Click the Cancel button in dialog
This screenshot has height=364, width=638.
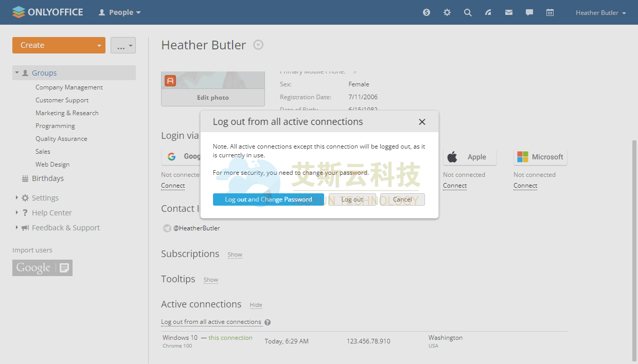[x=402, y=199]
